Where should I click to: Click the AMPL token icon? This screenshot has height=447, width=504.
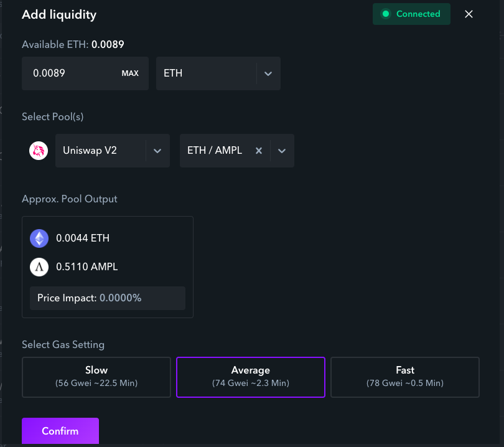coord(39,266)
